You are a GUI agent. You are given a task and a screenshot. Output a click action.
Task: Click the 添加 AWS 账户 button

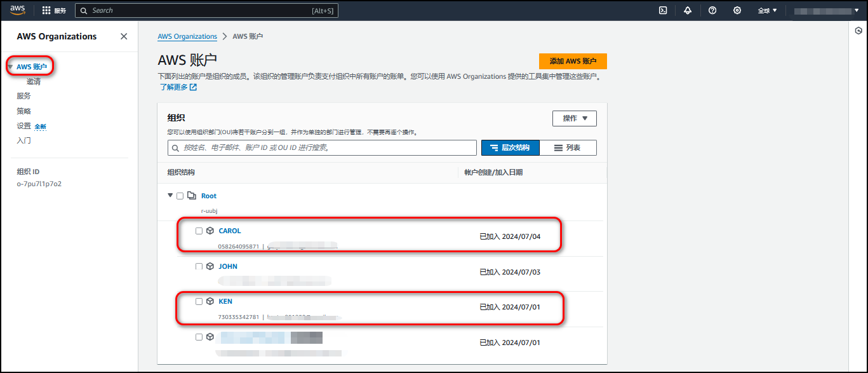573,61
